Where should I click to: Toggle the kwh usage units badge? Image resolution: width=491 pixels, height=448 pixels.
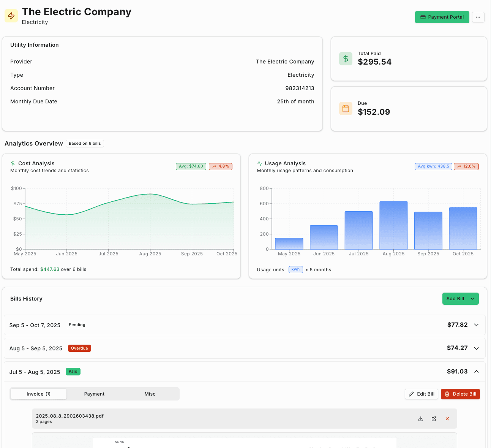pos(295,269)
